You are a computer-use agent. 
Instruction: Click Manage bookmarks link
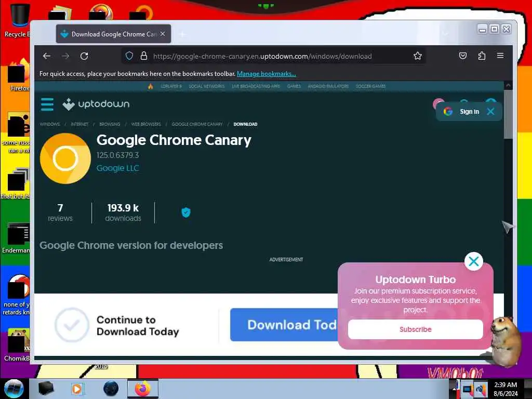267,74
